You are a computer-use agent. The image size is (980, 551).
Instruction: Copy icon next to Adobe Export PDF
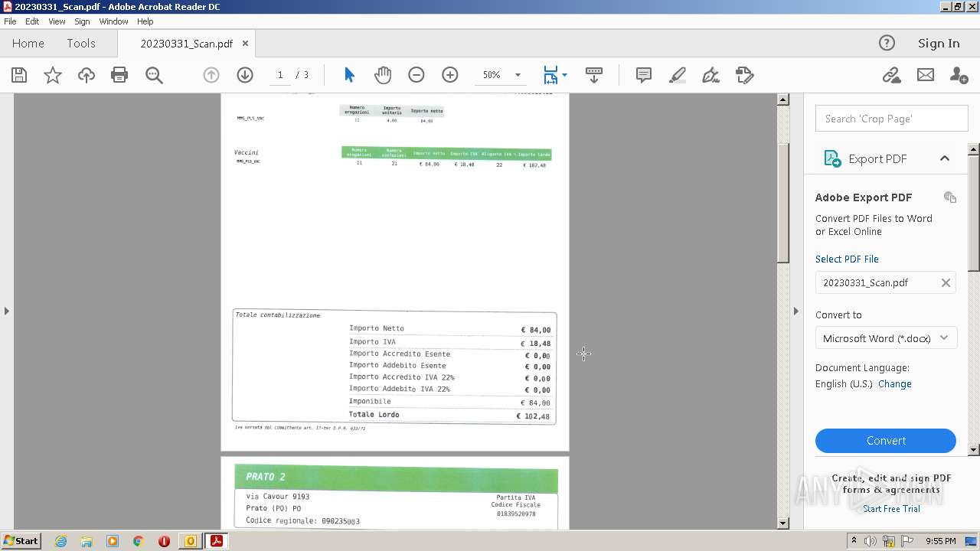coord(950,197)
